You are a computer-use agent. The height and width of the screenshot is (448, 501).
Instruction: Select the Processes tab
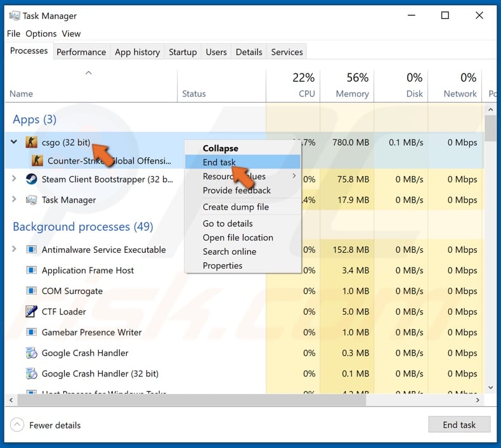click(x=29, y=51)
